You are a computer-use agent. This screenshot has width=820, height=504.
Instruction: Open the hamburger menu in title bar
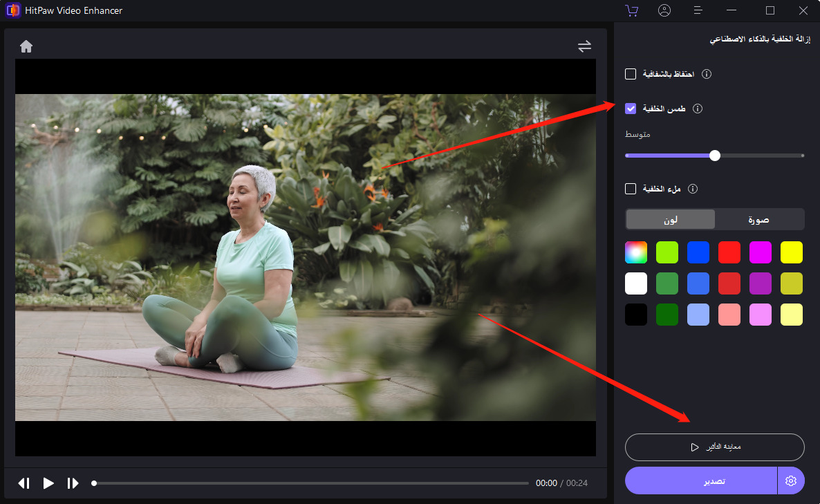[x=698, y=10]
